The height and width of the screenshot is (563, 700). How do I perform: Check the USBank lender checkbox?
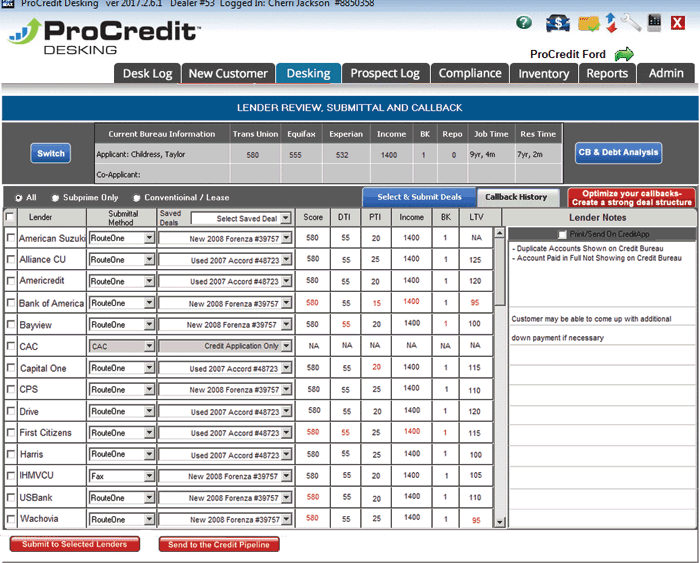click(11, 497)
